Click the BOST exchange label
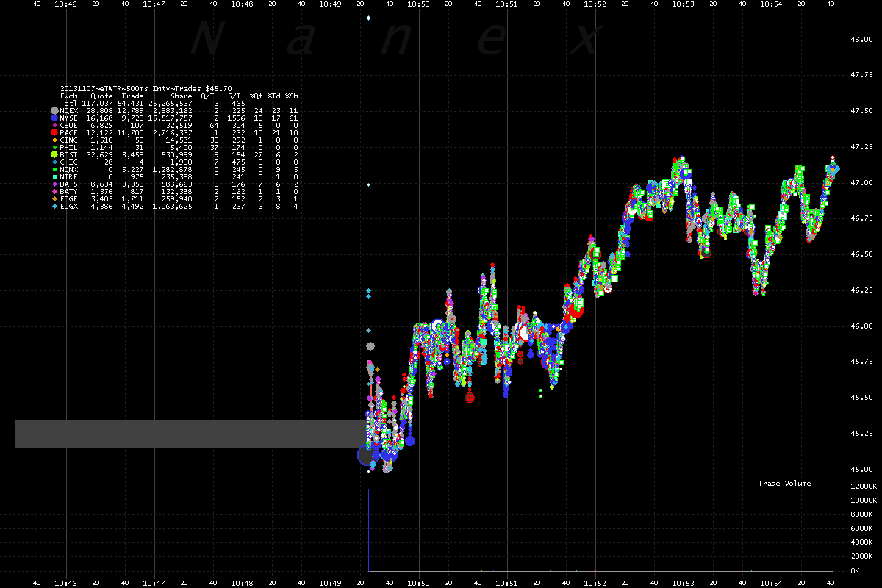The image size is (882, 588). (69, 154)
